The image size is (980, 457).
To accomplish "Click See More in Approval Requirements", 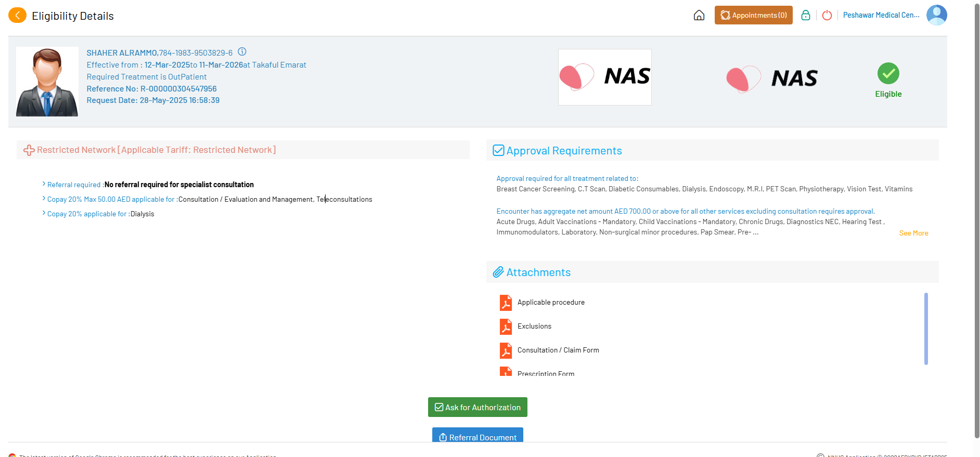I will click(913, 233).
